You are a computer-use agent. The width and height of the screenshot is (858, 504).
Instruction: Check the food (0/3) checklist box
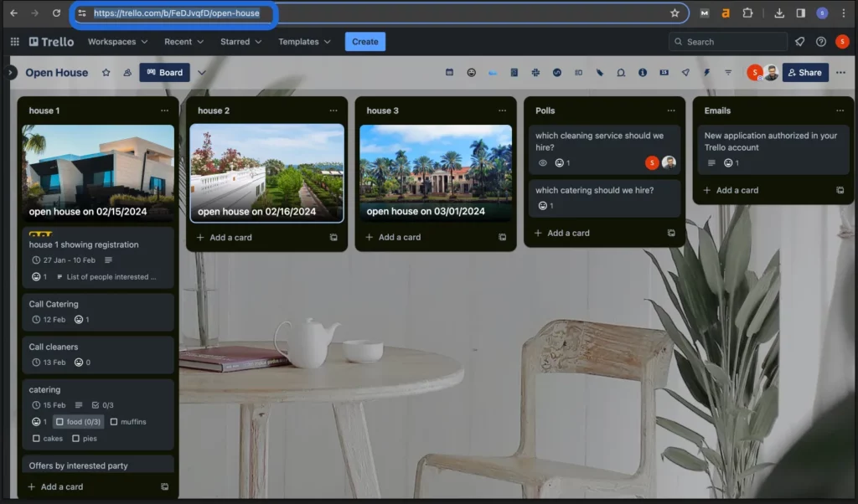pos(59,422)
